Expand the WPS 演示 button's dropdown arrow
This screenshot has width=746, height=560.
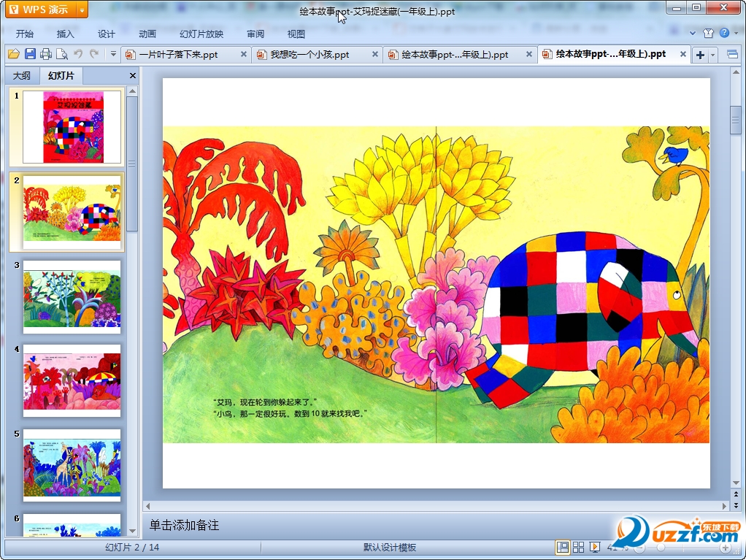coord(82,9)
